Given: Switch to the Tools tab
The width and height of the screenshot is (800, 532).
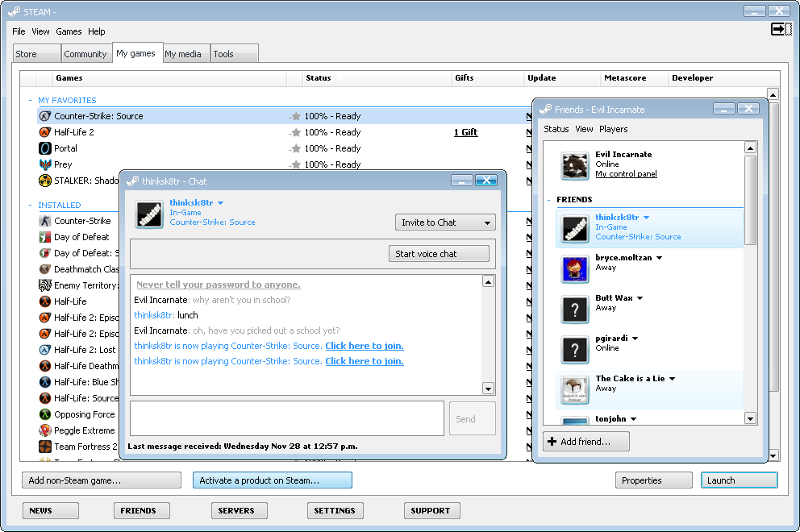Looking at the screenshot, I should (235, 53).
